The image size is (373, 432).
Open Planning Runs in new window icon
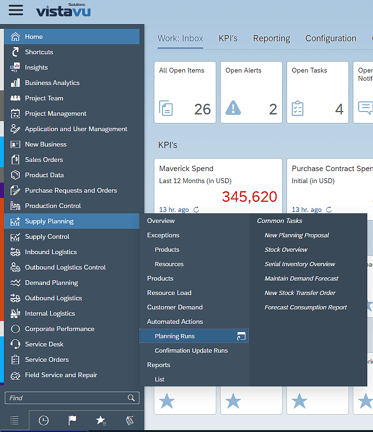241,336
